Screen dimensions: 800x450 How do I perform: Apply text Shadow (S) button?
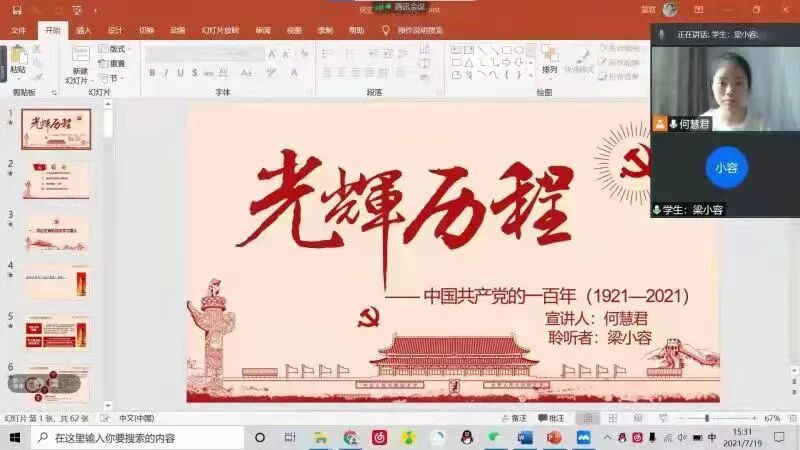(x=194, y=73)
